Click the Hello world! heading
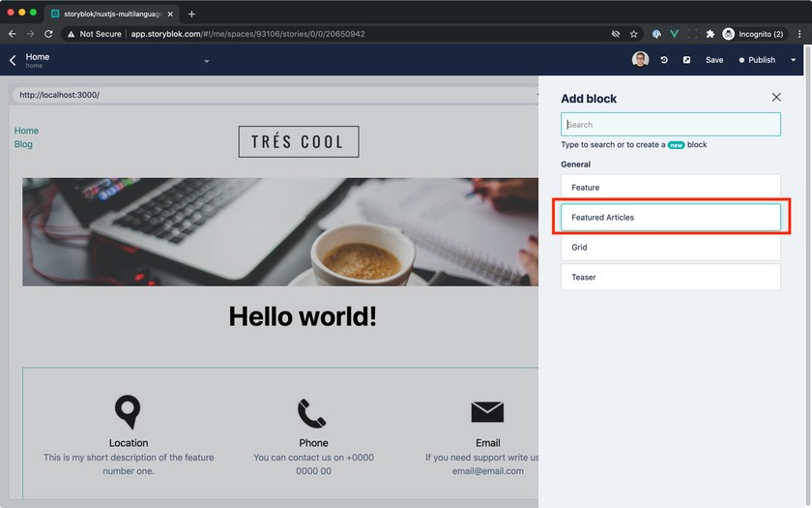 303,316
